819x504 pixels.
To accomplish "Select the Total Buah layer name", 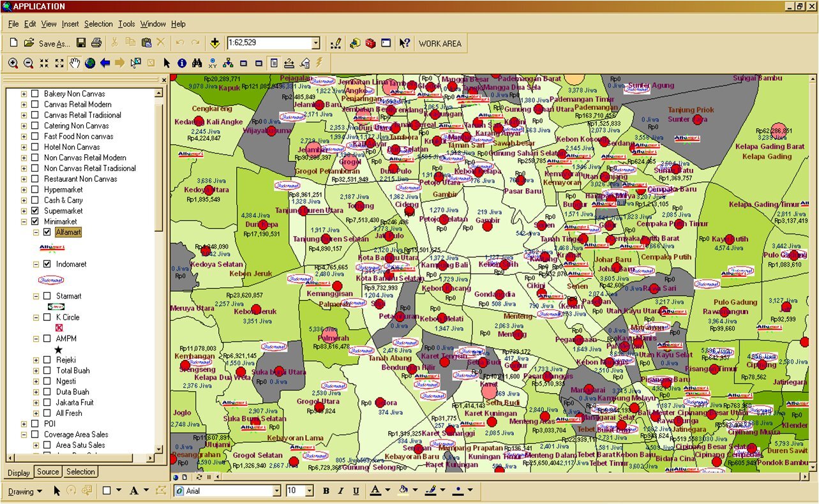I will click(73, 371).
